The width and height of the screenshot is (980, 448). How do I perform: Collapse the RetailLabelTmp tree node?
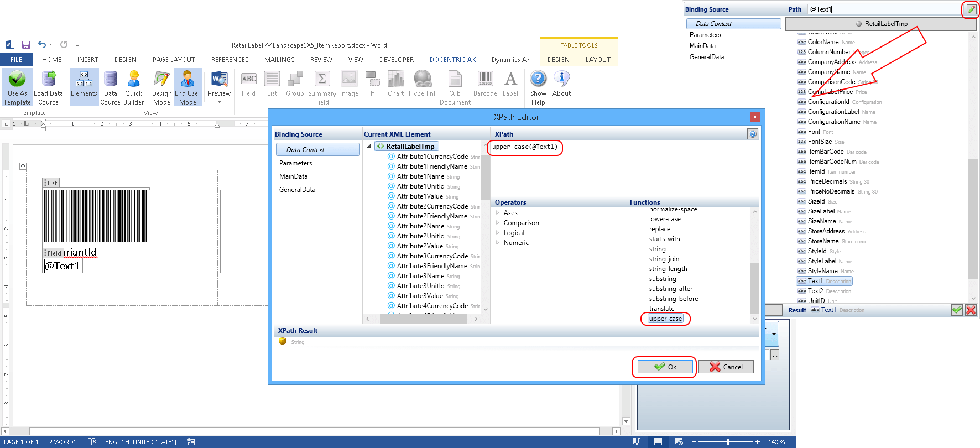click(369, 147)
